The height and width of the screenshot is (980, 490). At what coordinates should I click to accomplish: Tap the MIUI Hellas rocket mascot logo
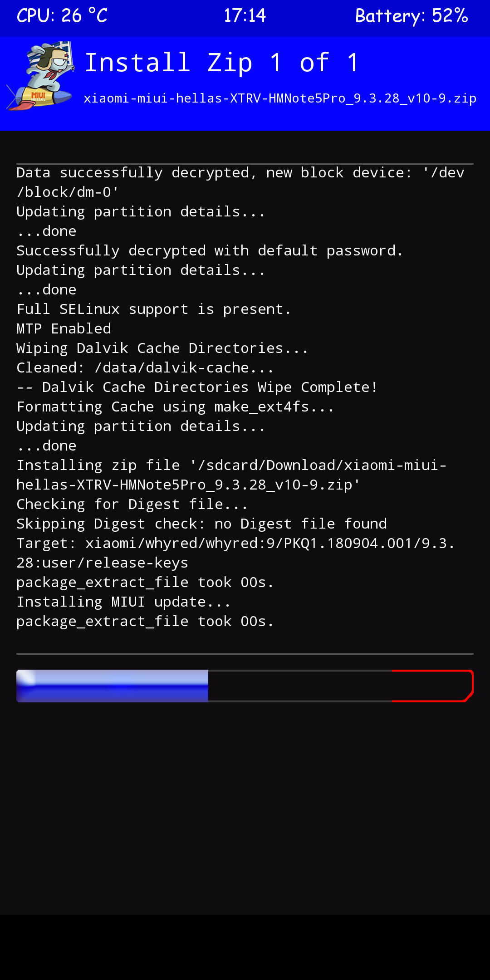pos(41,76)
